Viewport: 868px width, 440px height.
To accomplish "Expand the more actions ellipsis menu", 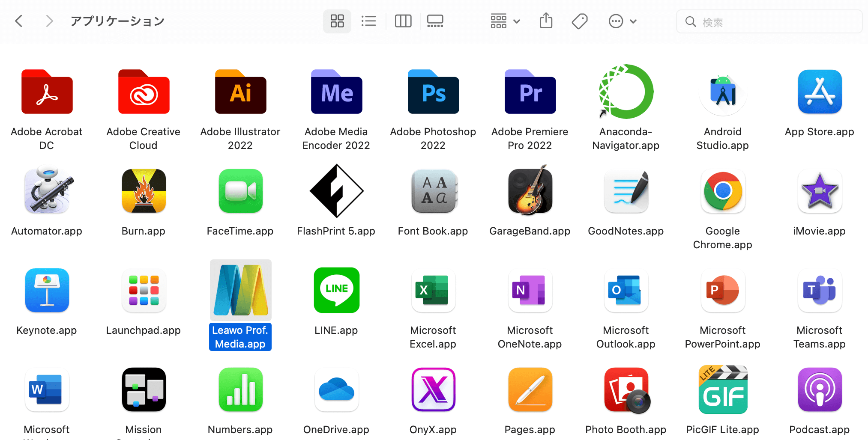I will (622, 21).
